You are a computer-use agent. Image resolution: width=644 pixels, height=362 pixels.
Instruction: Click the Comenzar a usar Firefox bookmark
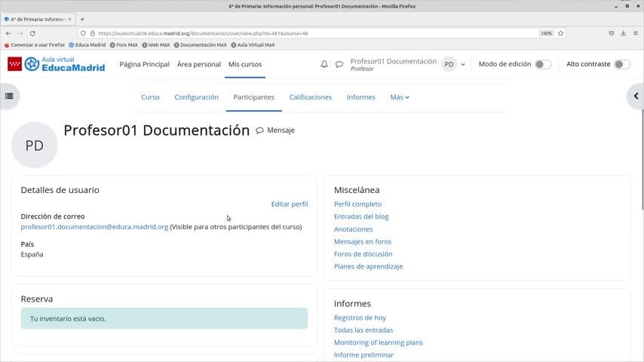tap(35, 44)
